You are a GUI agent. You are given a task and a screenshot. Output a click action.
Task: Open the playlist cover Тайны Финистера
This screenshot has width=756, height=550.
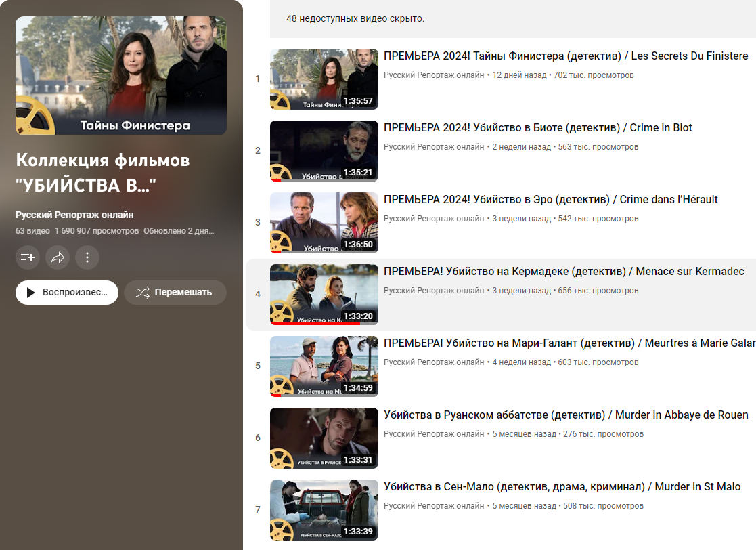[121, 75]
